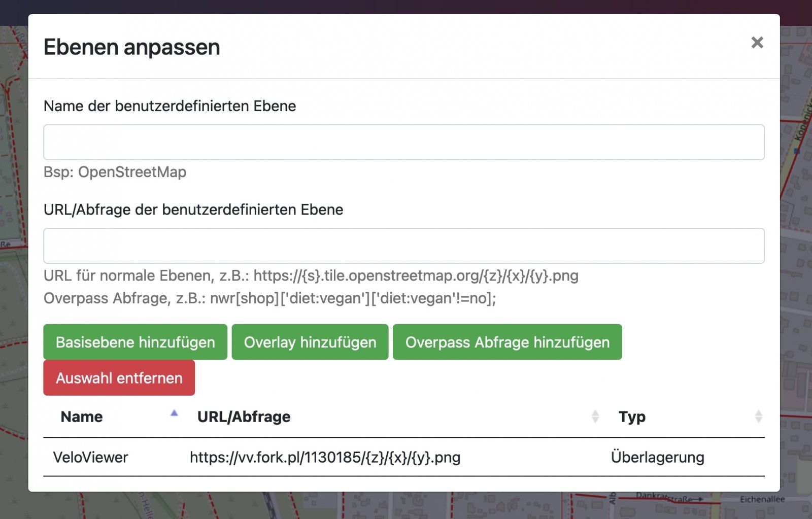Click the ascending sort arrow beside Name
812x519 pixels.
pos(174,413)
